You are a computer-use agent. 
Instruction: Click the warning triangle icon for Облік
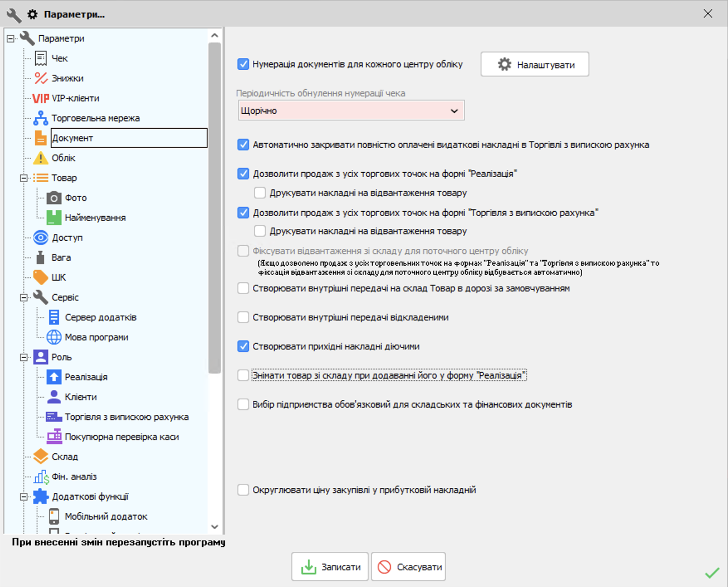pos(41,158)
